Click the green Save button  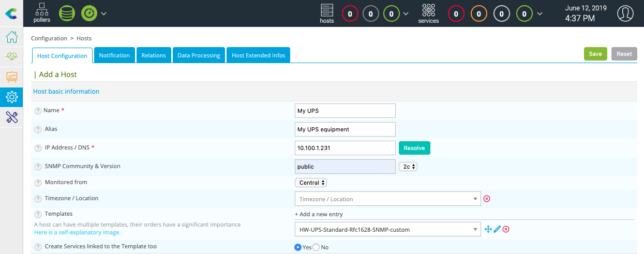[x=595, y=54]
